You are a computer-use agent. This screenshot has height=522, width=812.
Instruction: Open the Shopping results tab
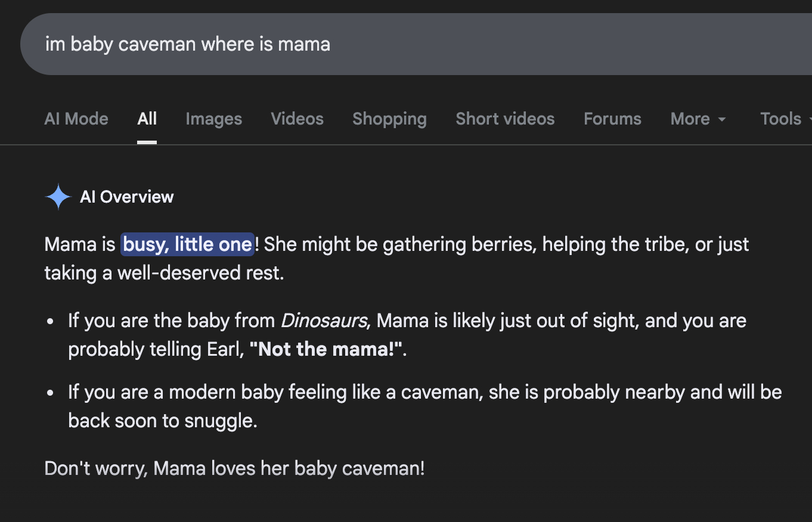point(389,119)
